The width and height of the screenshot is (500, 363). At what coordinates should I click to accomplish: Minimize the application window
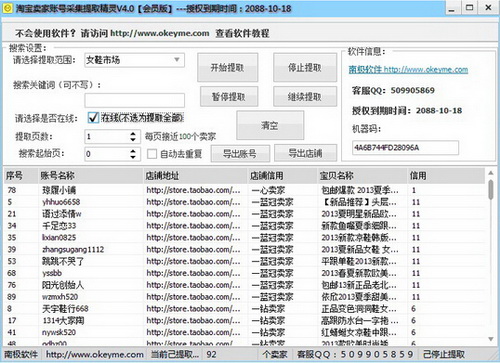[452, 8]
